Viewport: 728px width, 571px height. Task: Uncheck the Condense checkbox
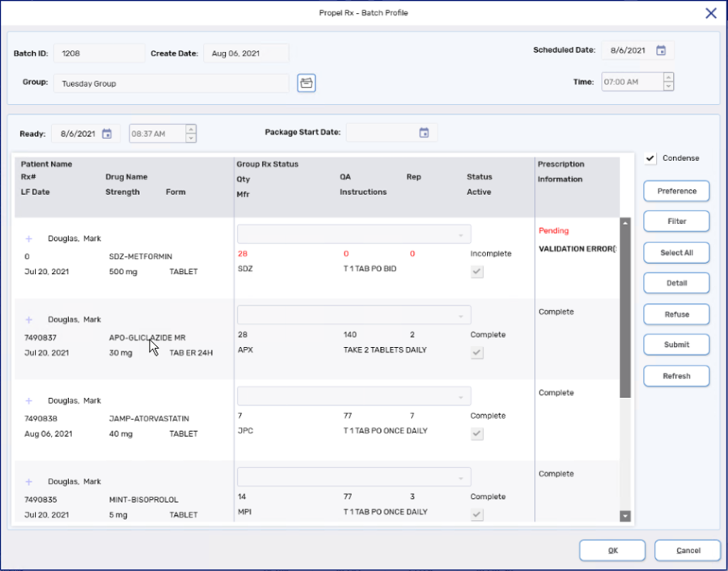coord(650,158)
